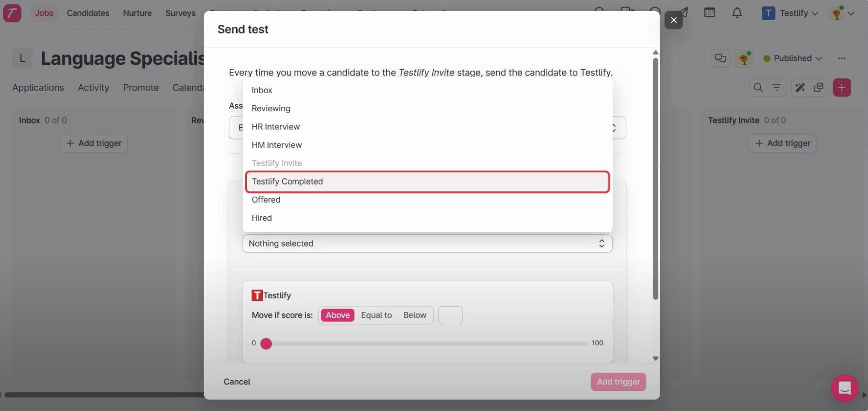Open the Candidates menu

88,13
